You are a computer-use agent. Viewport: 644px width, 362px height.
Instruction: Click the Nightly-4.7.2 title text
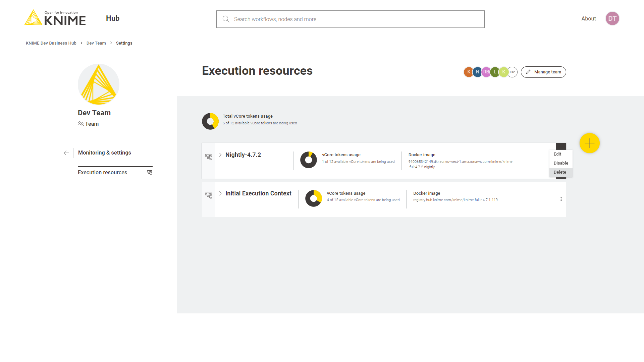click(x=243, y=155)
